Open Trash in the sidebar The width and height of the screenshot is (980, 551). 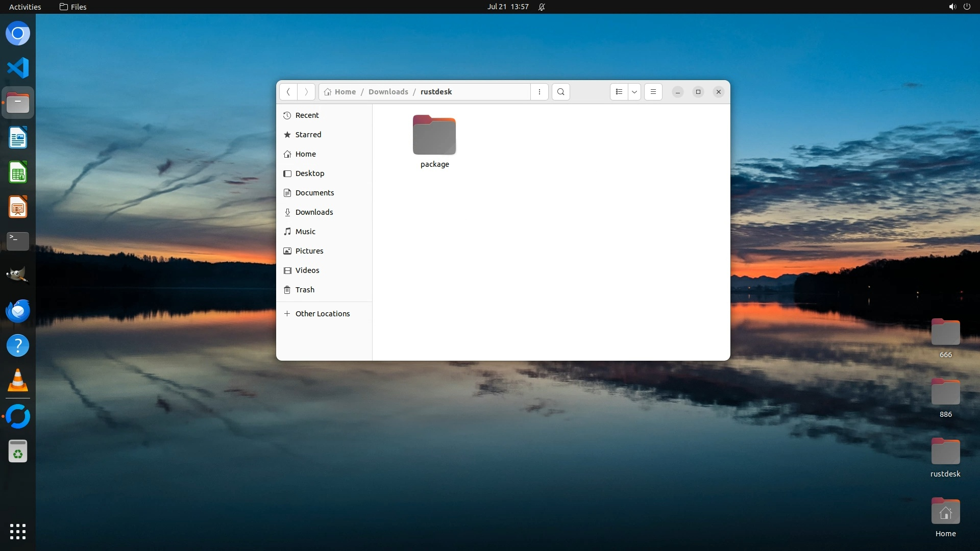pyautogui.click(x=305, y=290)
